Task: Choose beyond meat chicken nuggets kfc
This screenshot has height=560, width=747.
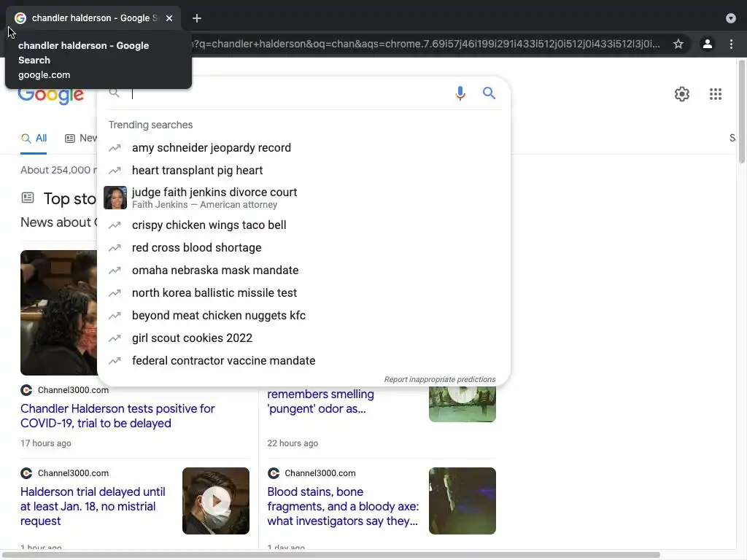Action: 303,315
